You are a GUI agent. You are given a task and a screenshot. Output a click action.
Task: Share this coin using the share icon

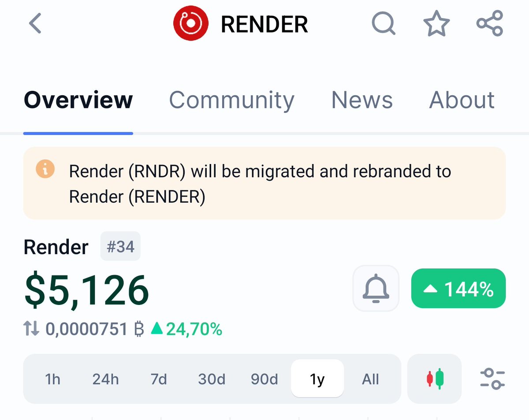point(490,23)
